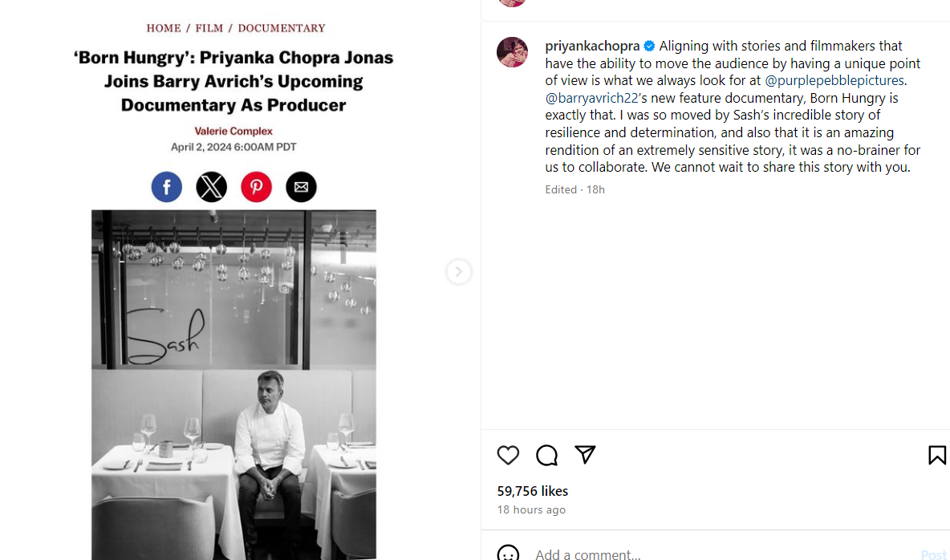950x560 pixels.
Task: Click the Facebook share icon
Action: coord(167,187)
